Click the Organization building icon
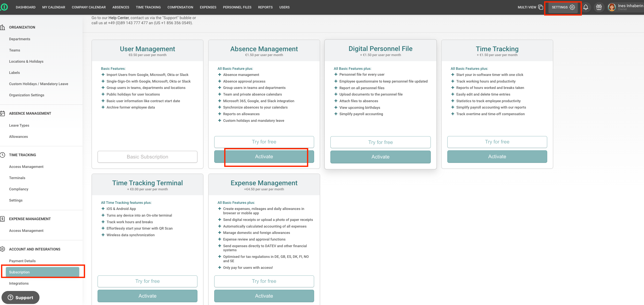The height and width of the screenshot is (305, 644). [3, 27]
